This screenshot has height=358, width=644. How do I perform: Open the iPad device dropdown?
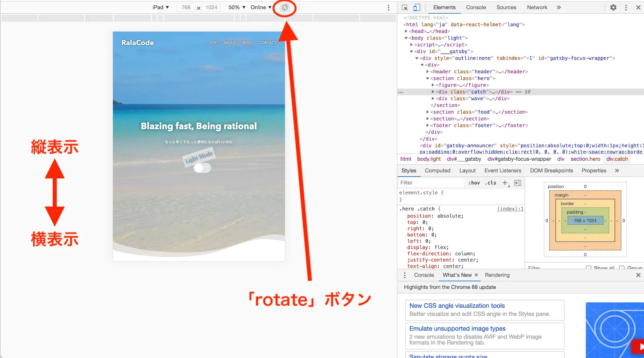pos(161,8)
